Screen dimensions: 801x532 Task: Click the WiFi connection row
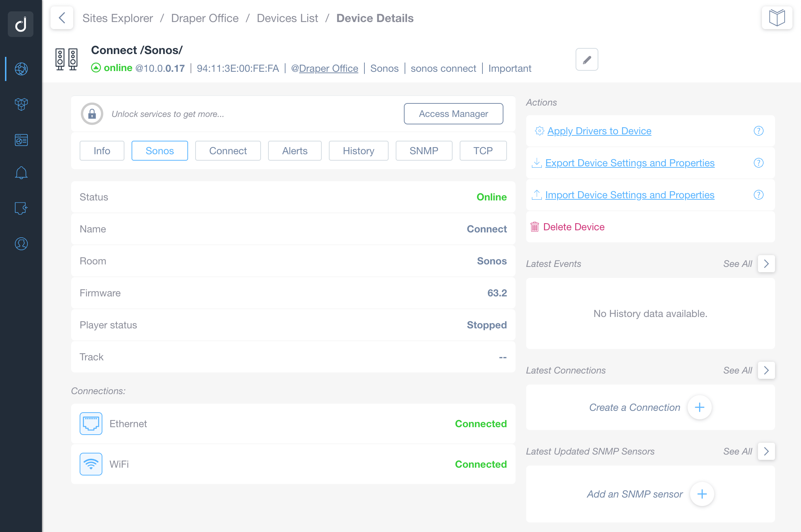point(293,464)
